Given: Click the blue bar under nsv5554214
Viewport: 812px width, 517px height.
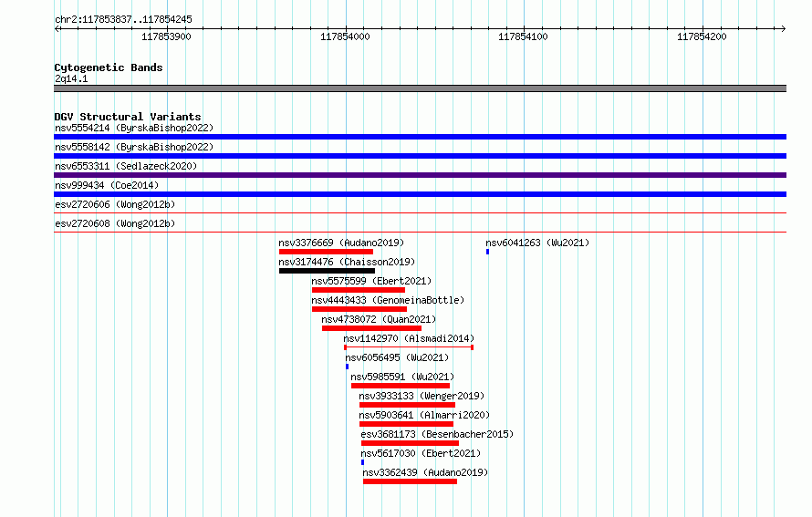Looking at the screenshot, I should [x=420, y=137].
